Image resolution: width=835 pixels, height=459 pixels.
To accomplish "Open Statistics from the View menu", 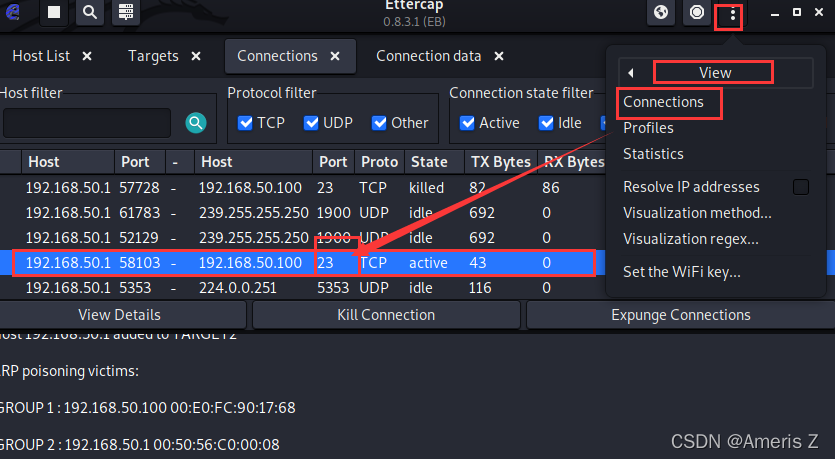I will point(653,154).
